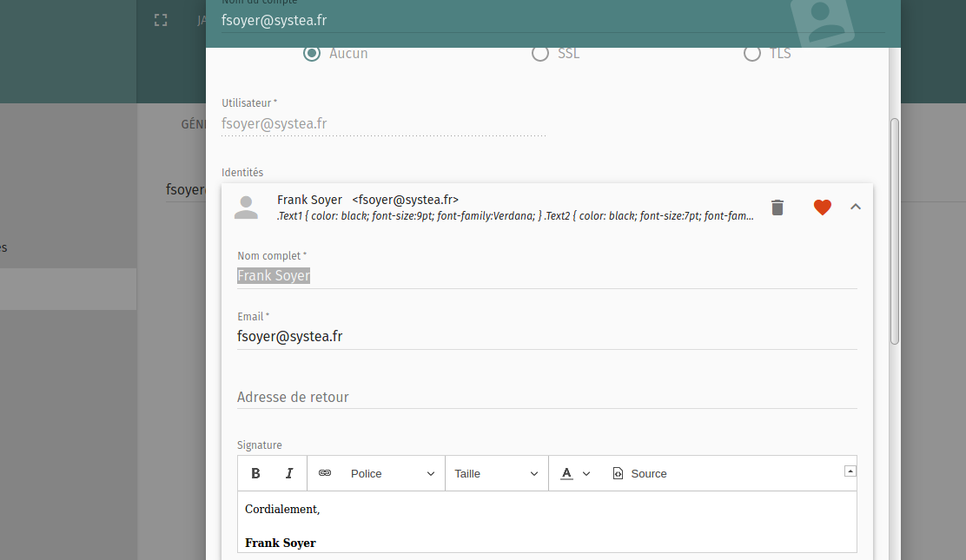Click the identity avatar icon
The height and width of the screenshot is (560, 966).
(x=247, y=208)
